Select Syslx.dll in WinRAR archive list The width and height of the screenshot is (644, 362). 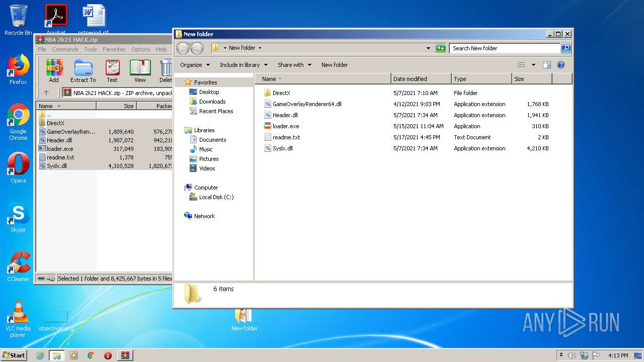coord(56,166)
